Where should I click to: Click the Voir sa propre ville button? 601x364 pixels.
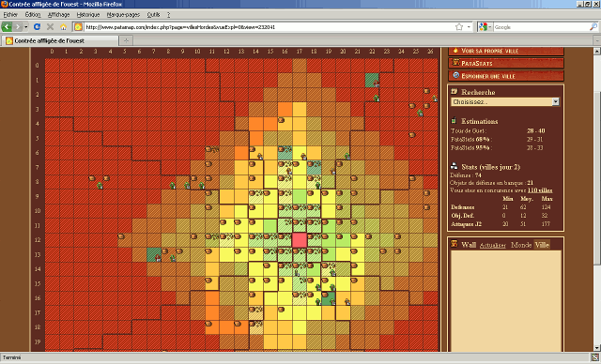click(x=506, y=51)
